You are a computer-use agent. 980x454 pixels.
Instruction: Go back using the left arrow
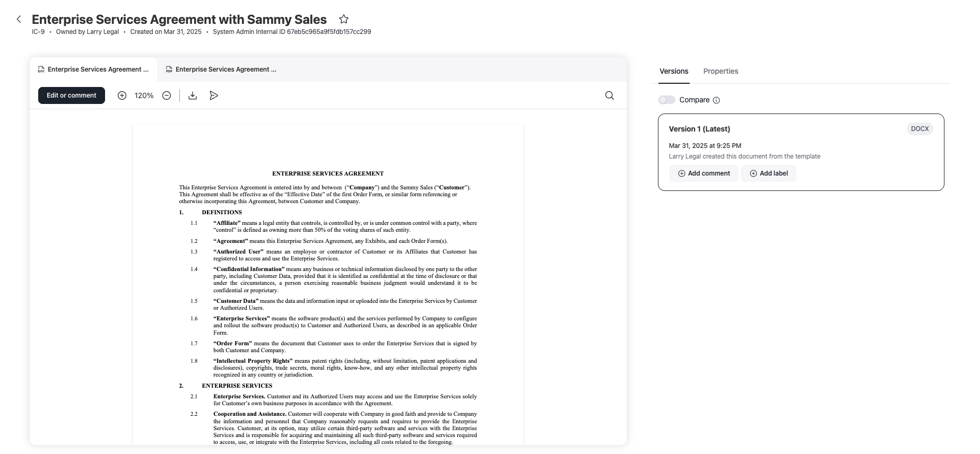click(x=19, y=19)
